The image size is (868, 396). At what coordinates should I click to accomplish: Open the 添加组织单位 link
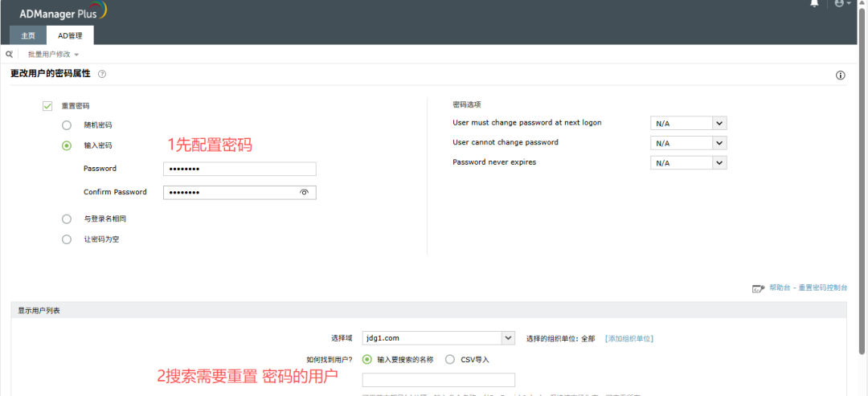coord(628,338)
